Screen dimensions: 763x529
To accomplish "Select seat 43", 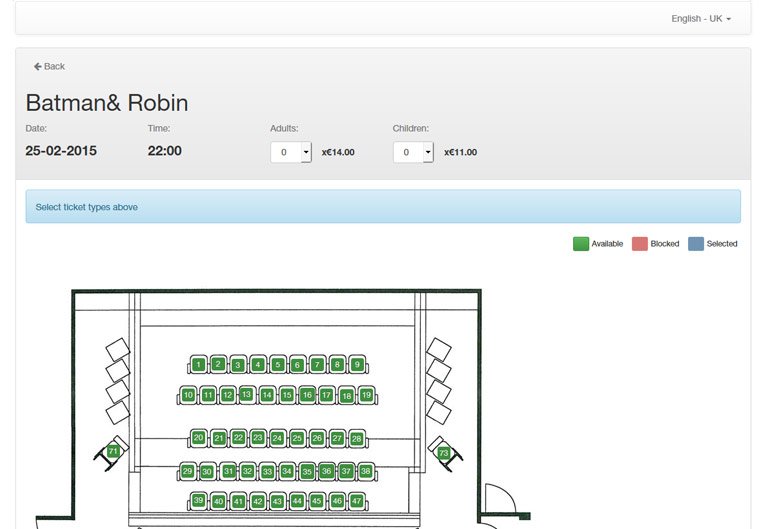I will 277,501.
